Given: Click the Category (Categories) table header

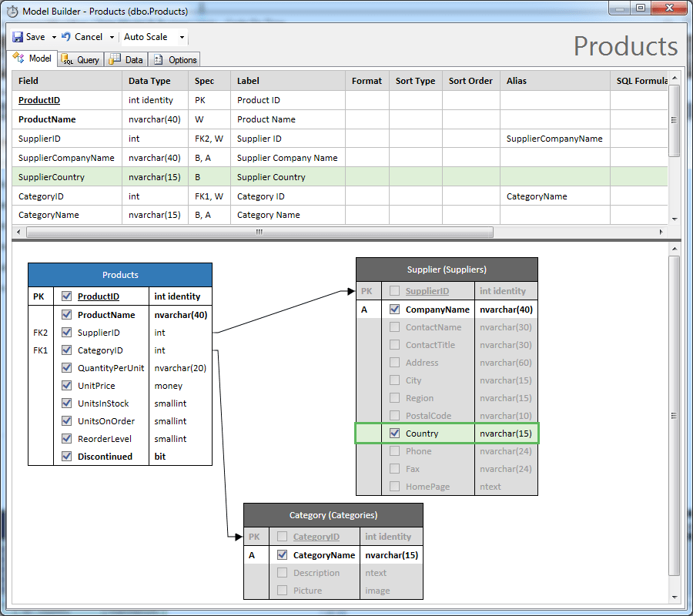Looking at the screenshot, I should coord(333,515).
